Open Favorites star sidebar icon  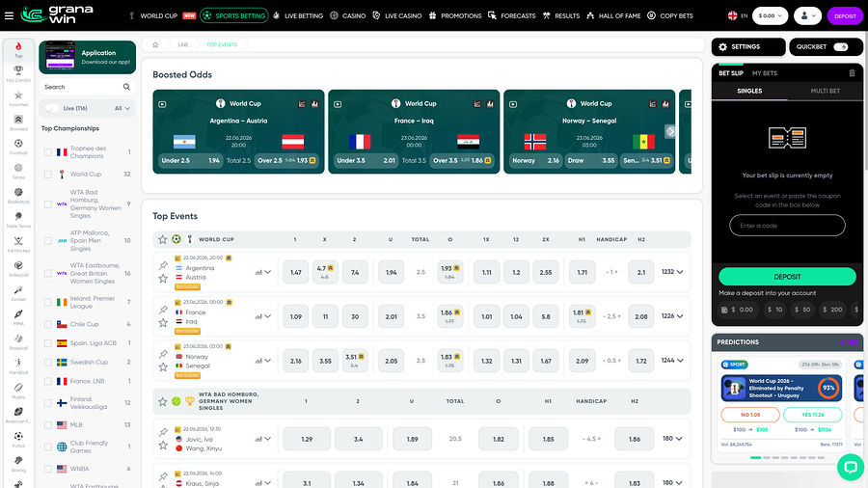tap(18, 98)
